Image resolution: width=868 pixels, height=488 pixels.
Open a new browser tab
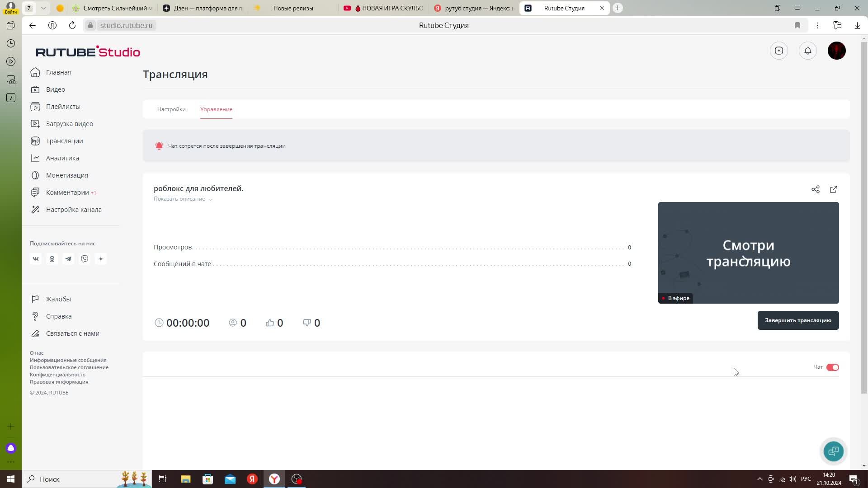tap(618, 8)
